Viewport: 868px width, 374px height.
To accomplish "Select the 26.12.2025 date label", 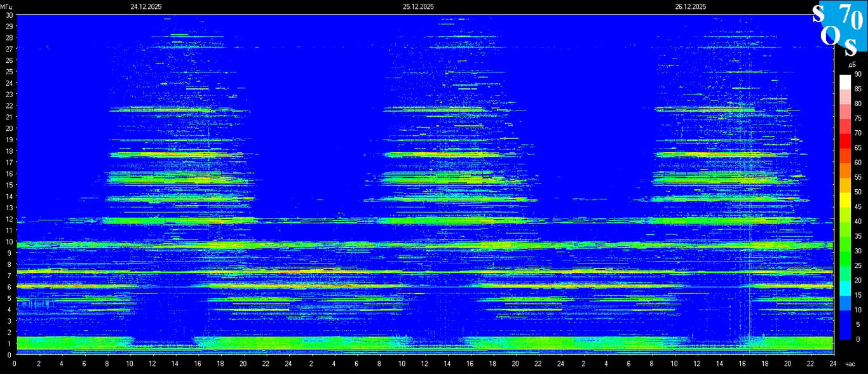I will (x=691, y=6).
